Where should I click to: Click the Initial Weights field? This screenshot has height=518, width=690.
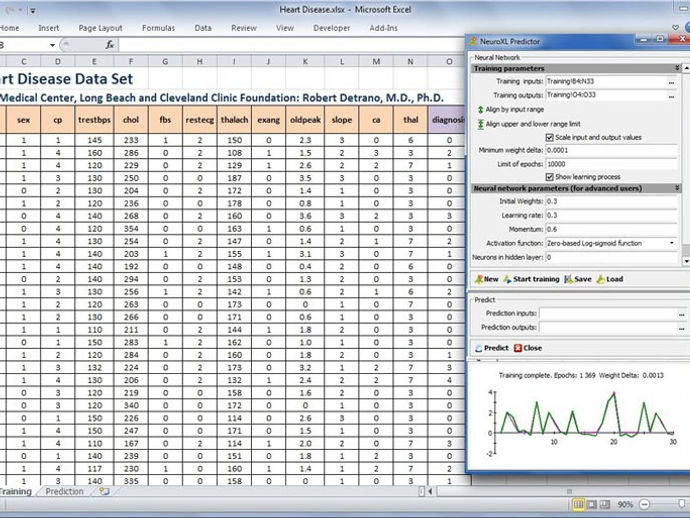click(x=611, y=202)
